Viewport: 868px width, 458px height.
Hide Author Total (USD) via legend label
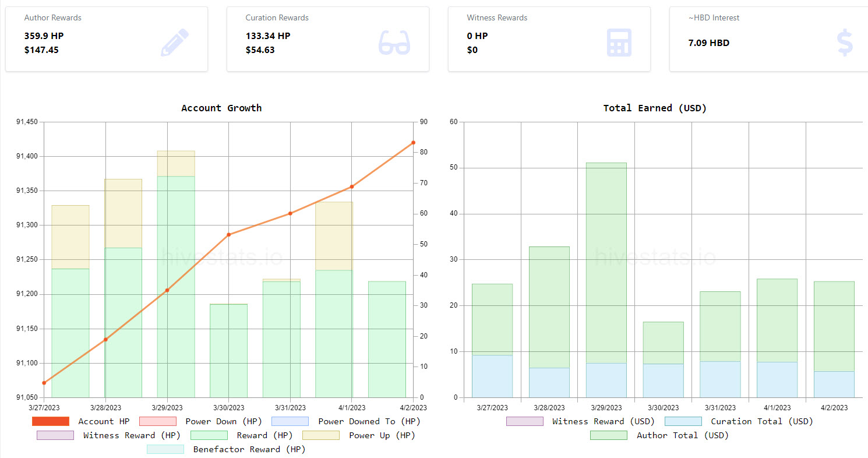pyautogui.click(x=683, y=435)
